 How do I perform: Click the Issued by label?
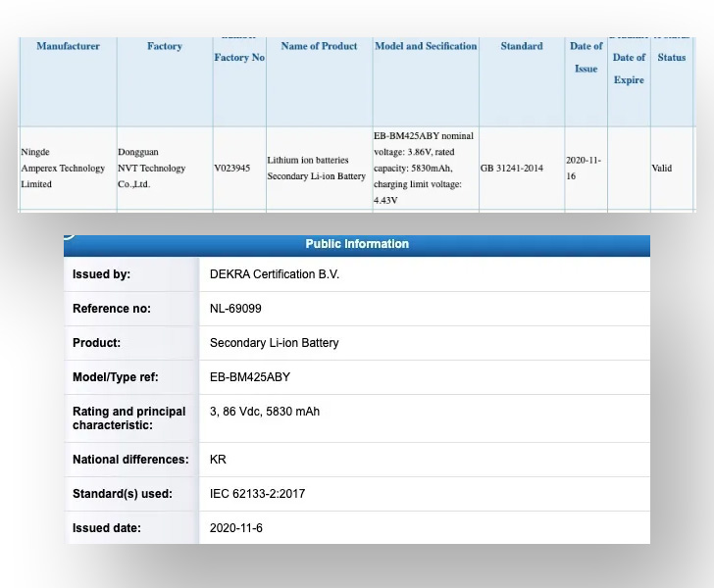102,274
